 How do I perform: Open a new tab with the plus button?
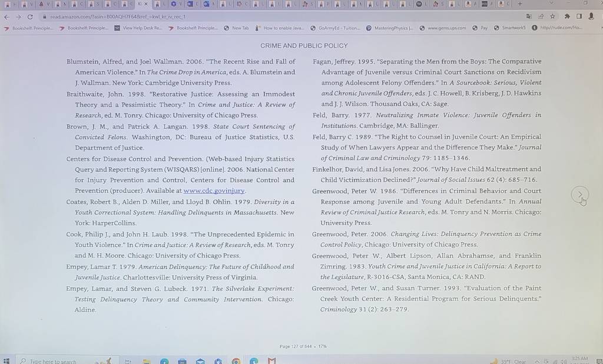(x=520, y=4)
